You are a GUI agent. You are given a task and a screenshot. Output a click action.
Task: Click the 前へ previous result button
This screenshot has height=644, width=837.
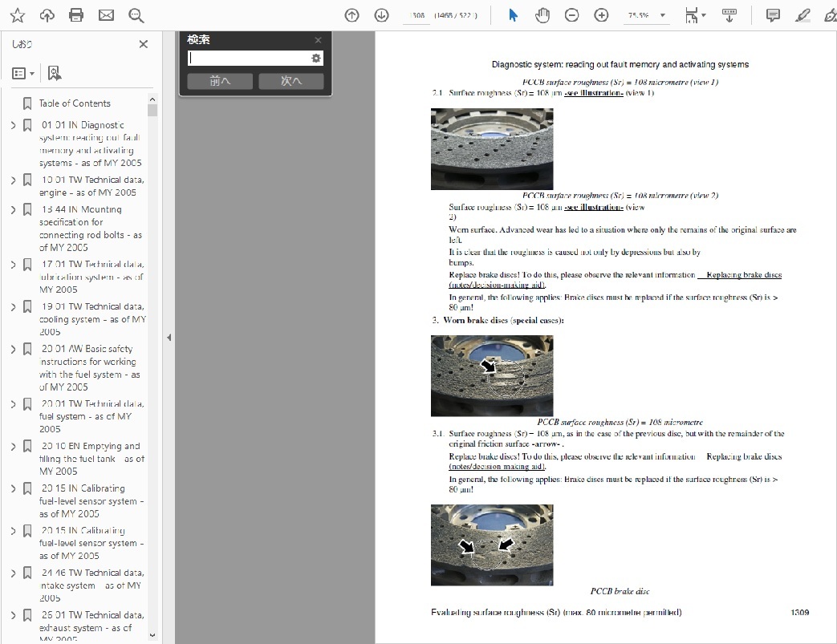[220, 81]
